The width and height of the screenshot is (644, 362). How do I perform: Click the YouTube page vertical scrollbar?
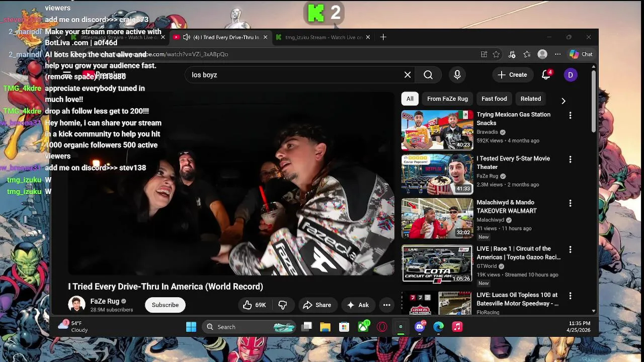coord(594,101)
